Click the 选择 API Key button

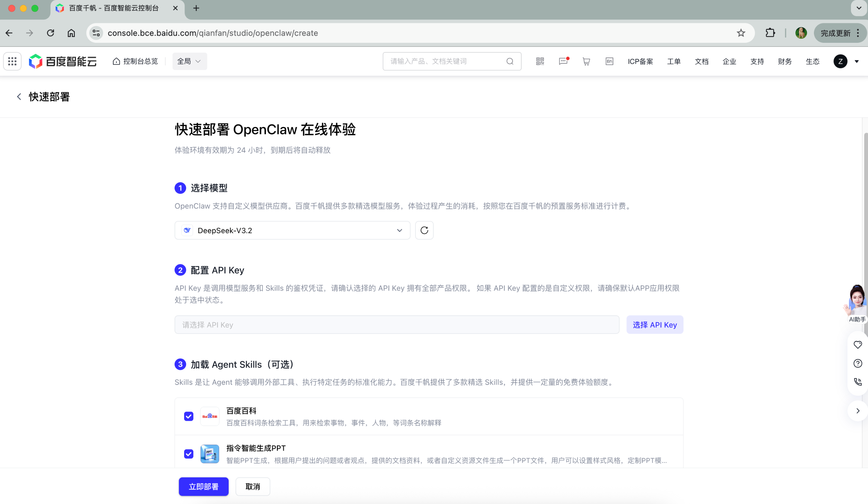click(654, 325)
